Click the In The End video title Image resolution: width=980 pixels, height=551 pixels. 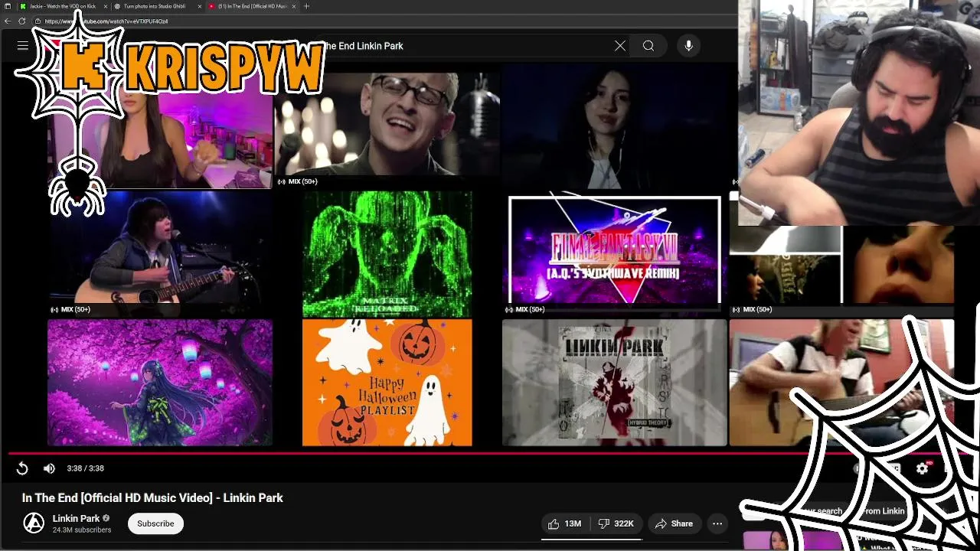click(x=152, y=497)
